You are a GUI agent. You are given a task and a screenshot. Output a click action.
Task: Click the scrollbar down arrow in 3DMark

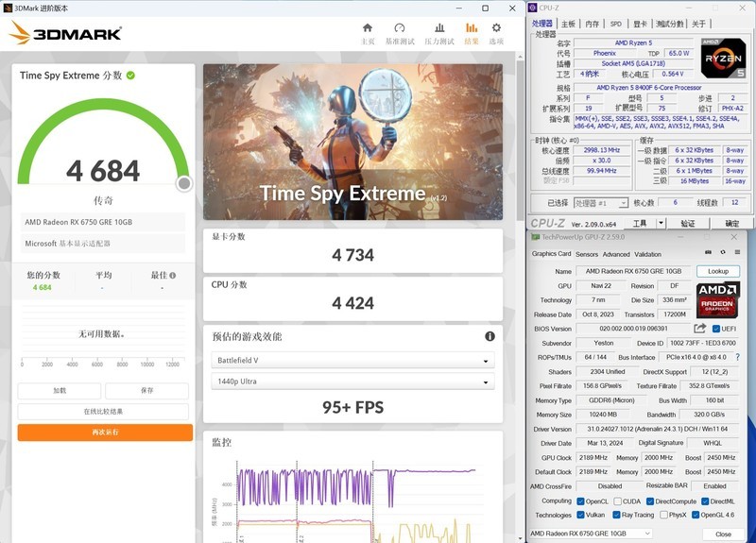[520, 538]
